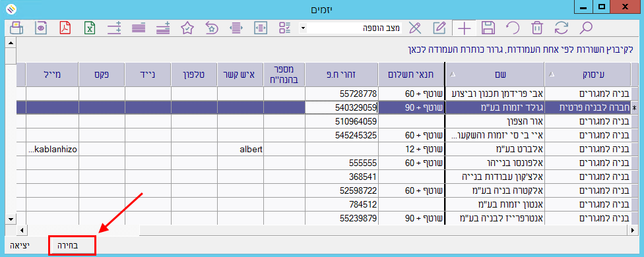Click the cell with value 555555
Screen dimensions: 644x257
pyautogui.click(x=341, y=163)
